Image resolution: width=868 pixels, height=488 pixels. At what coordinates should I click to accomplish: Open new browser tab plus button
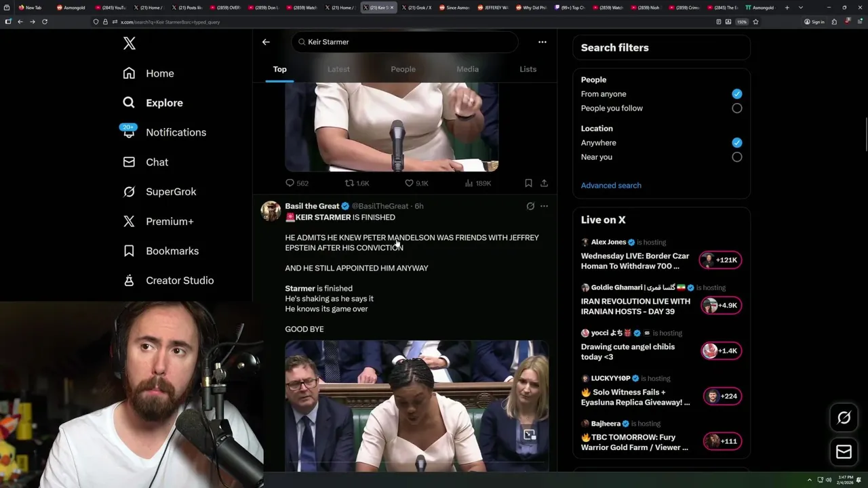(x=787, y=7)
